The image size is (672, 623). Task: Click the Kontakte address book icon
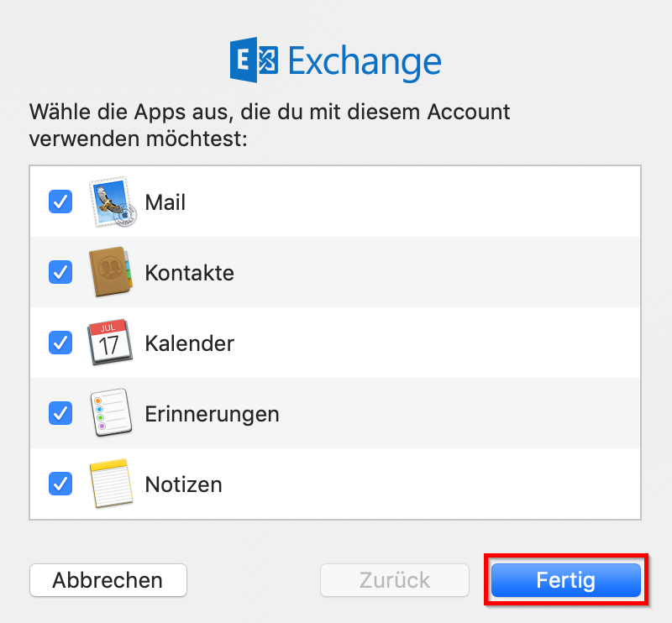pyautogui.click(x=111, y=273)
